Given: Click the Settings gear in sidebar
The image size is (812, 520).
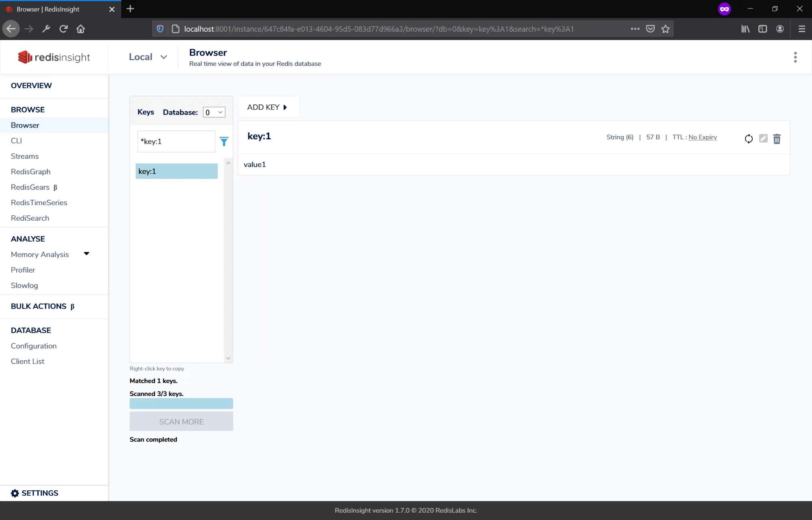Looking at the screenshot, I should 15,493.
